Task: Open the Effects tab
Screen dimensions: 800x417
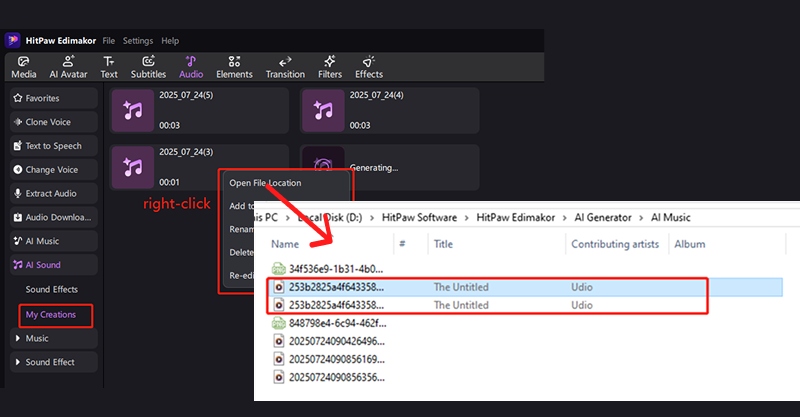Action: [x=369, y=67]
